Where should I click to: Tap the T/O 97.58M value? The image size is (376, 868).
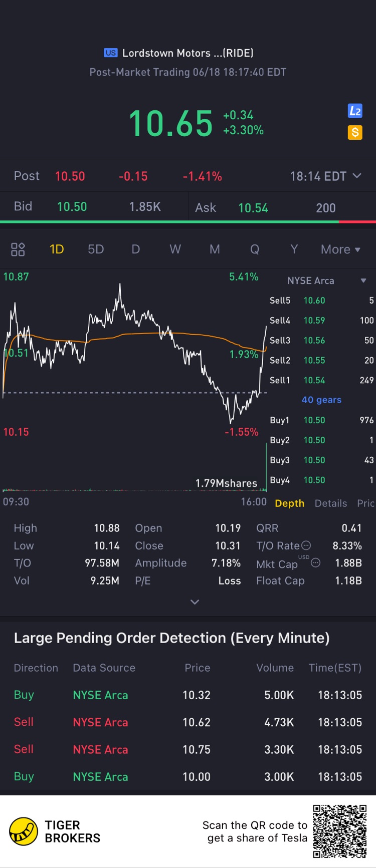click(102, 563)
